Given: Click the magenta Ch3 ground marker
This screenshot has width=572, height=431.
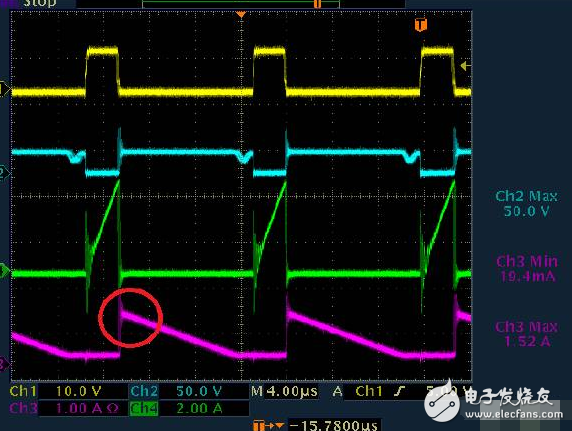Looking at the screenshot, I should (x=4, y=364).
